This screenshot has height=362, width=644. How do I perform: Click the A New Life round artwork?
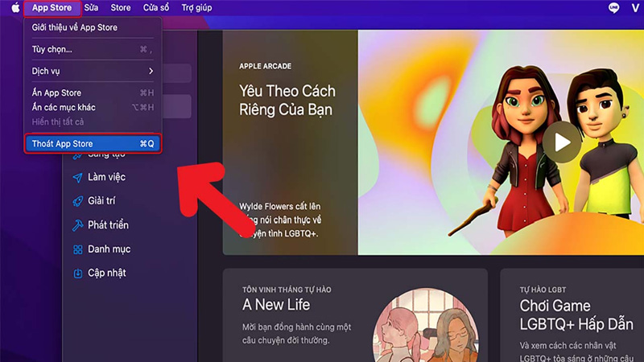pyautogui.click(x=426, y=325)
